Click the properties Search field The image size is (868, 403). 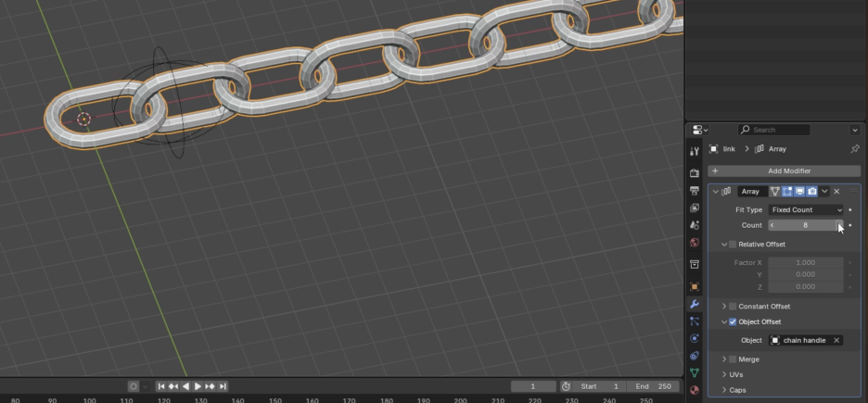tap(774, 130)
